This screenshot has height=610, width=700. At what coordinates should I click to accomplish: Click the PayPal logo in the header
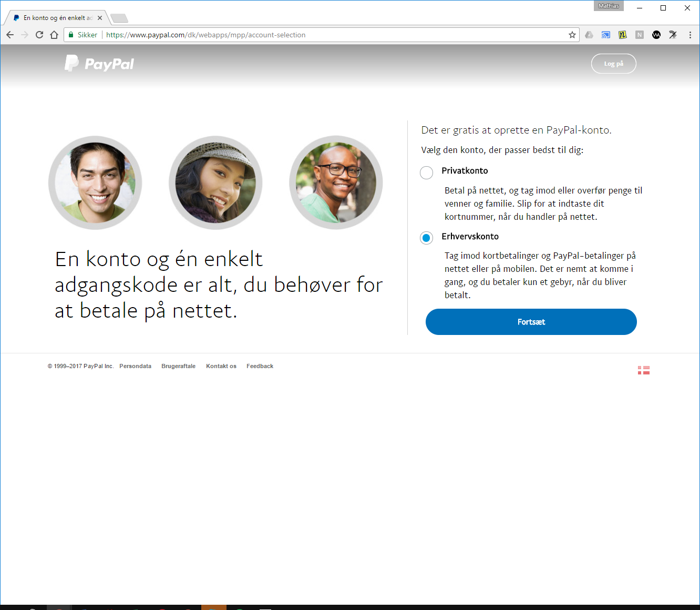[x=99, y=63]
